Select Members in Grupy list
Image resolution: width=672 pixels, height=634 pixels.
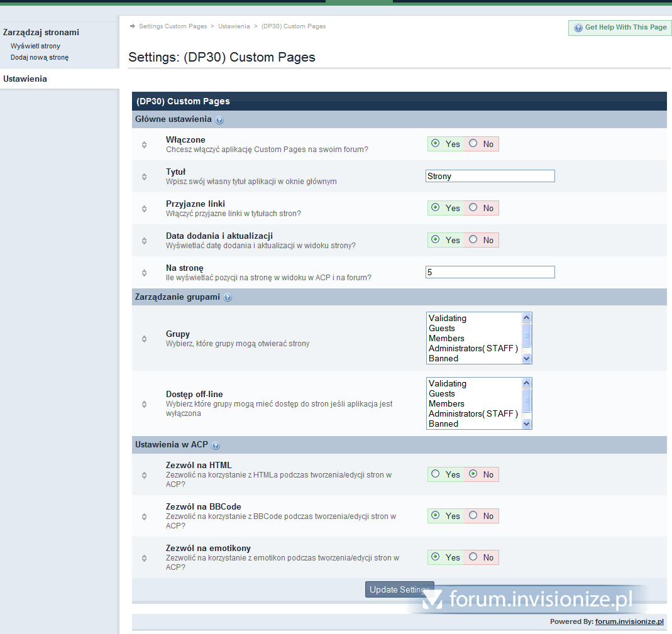[x=446, y=339]
